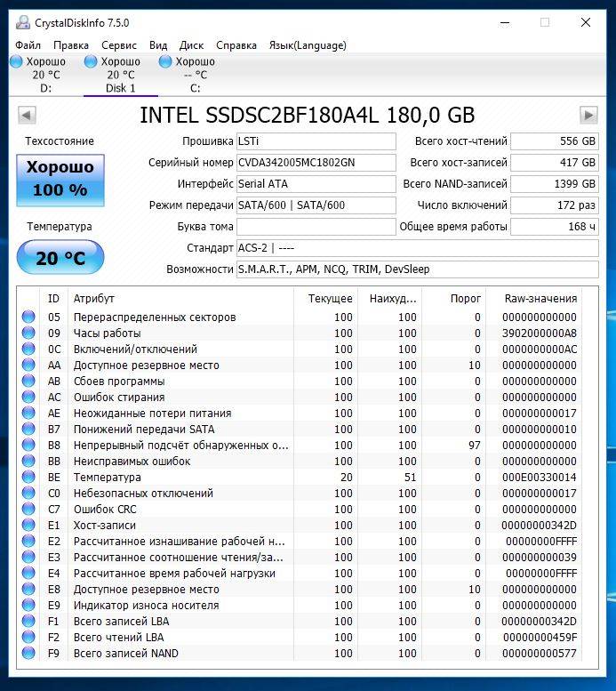Select raw value 3902000000A8
This screenshot has width=616, height=691.
pos(540,333)
